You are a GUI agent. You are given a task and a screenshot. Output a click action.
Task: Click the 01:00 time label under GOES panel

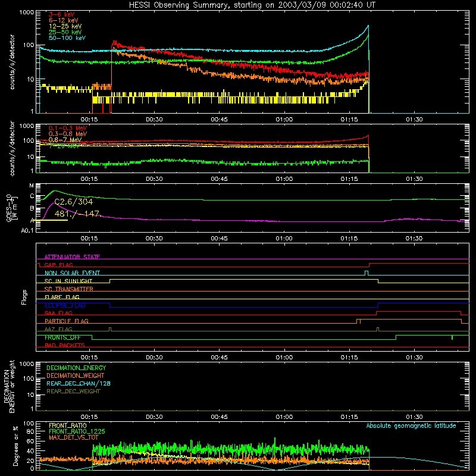284,239
